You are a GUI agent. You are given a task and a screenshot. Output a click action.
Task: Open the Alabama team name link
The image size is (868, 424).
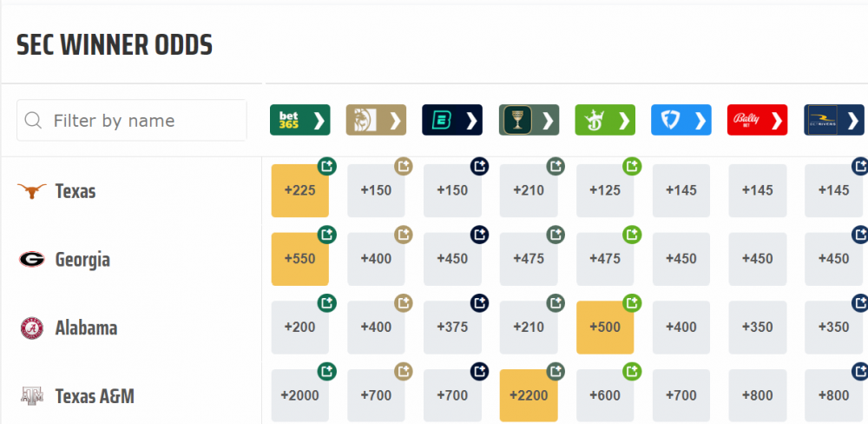click(86, 328)
